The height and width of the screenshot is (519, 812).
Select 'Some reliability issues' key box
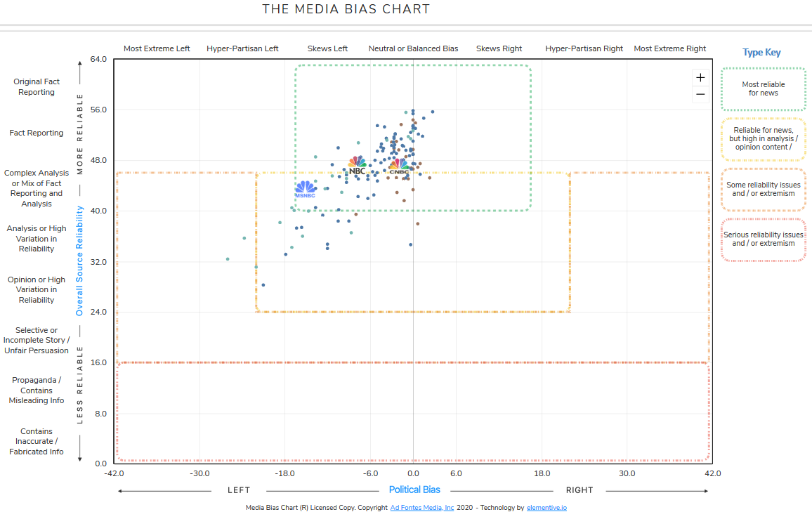pyautogui.click(x=764, y=189)
